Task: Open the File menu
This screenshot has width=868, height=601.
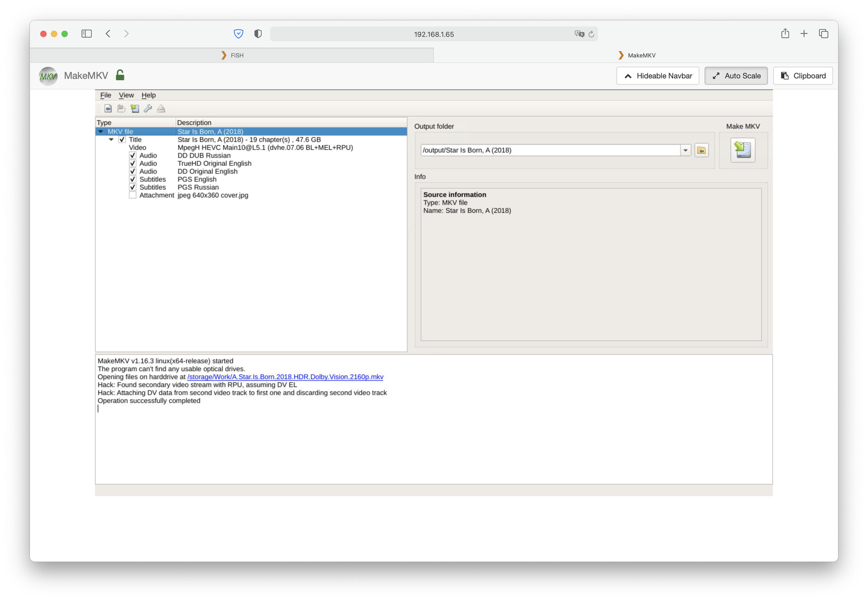Action: point(105,95)
